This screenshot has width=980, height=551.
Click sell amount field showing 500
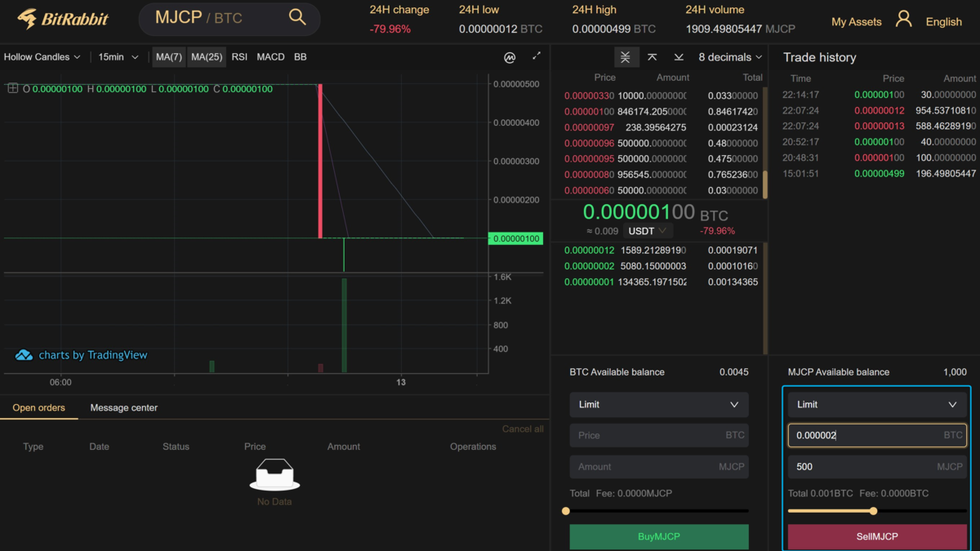(877, 467)
